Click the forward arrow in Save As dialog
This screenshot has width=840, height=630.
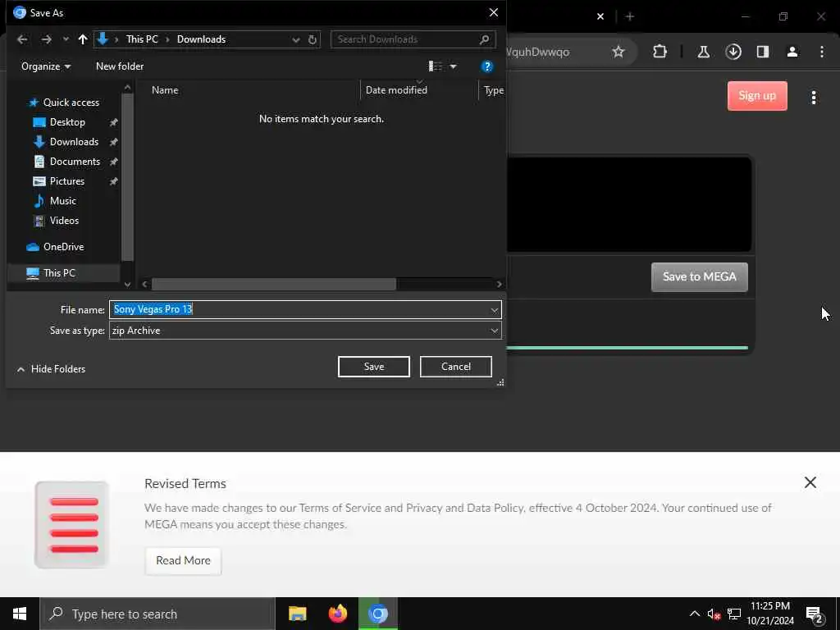click(x=46, y=39)
